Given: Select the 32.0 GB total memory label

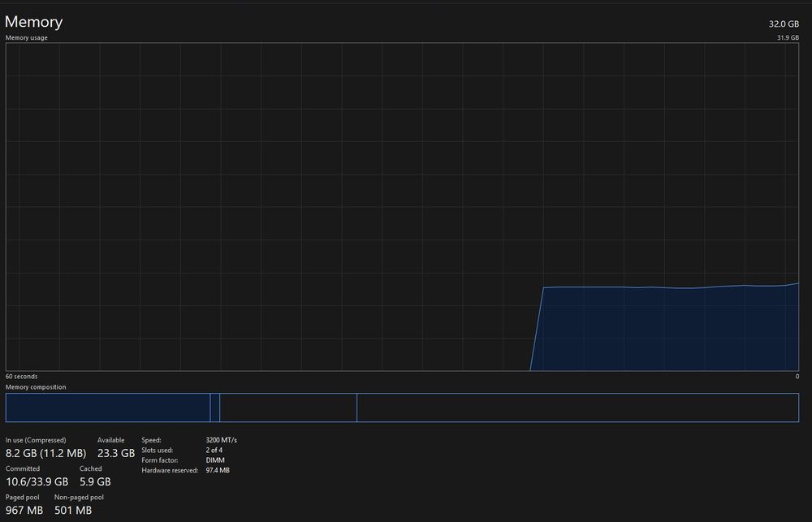Looking at the screenshot, I should pos(784,24).
